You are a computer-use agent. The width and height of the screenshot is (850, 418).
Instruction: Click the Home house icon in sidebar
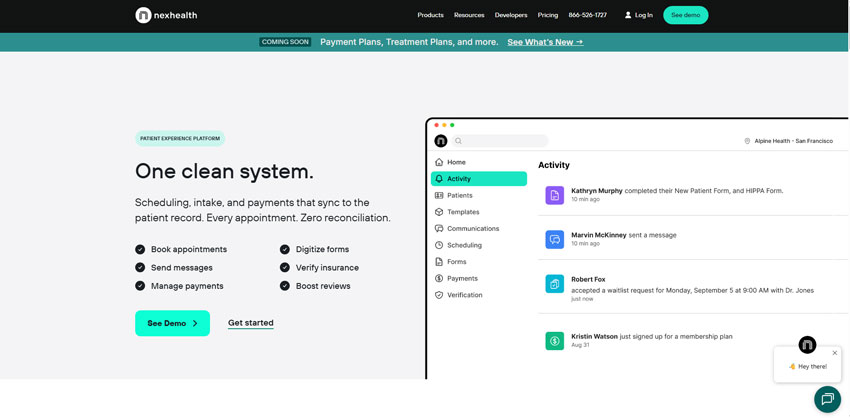(x=439, y=162)
